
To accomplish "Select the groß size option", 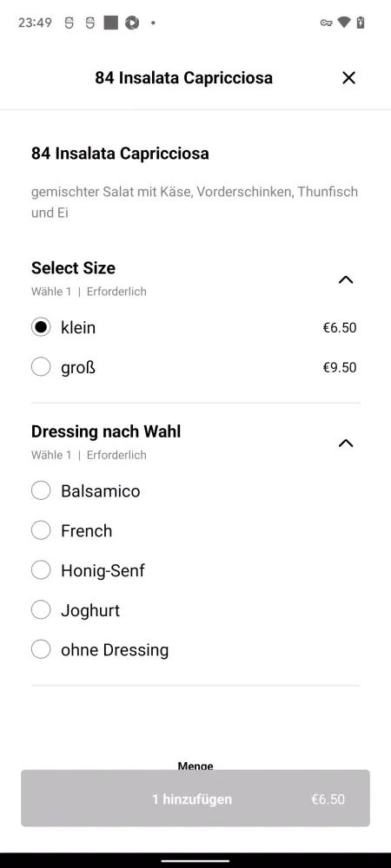I will [x=195, y=367].
